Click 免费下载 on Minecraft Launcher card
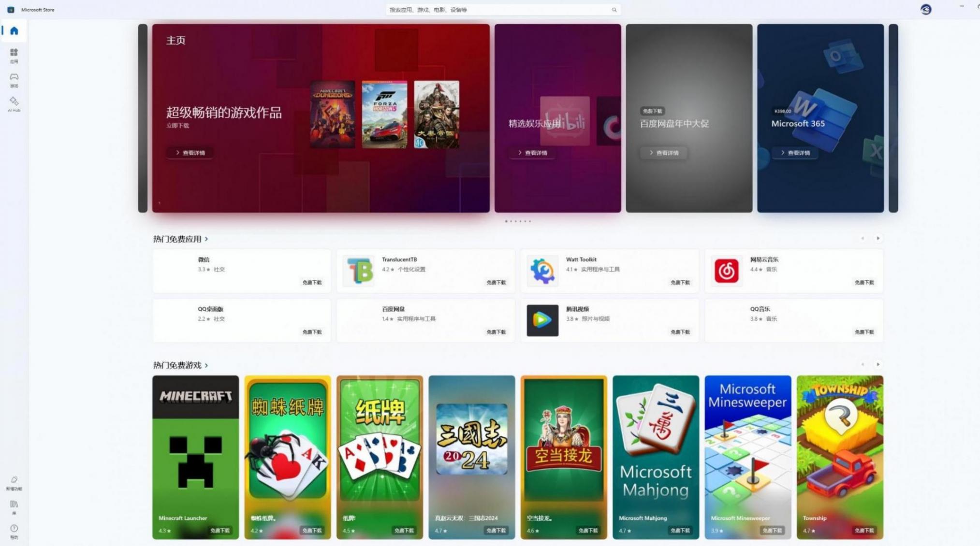980x546 pixels. click(220, 531)
